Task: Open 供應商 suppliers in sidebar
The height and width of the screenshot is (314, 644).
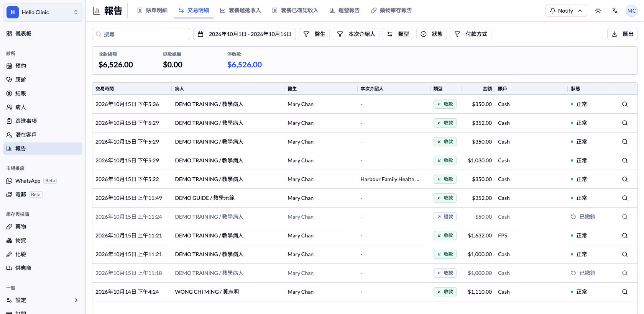Action: tap(43, 268)
